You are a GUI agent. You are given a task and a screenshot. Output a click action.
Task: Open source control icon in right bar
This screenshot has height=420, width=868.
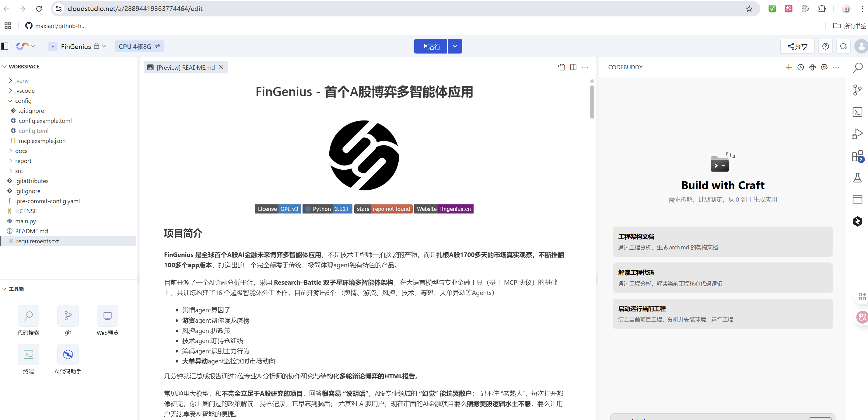click(x=858, y=90)
